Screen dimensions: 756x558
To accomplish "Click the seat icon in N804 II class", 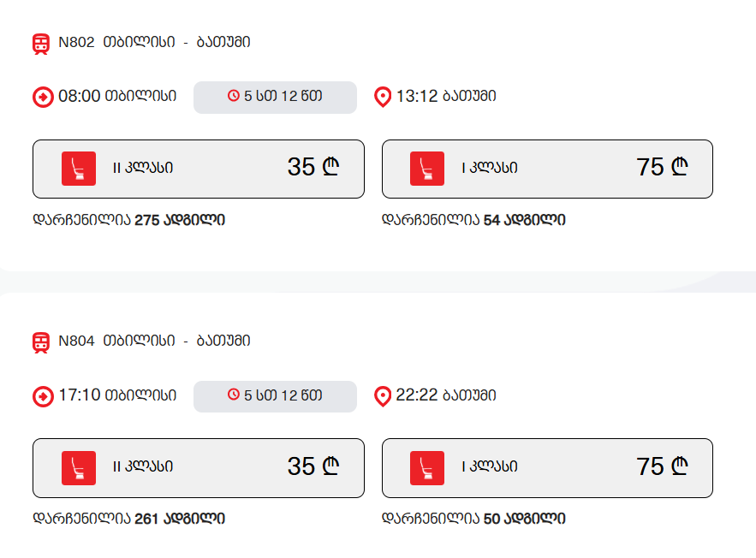I will 79,468.
